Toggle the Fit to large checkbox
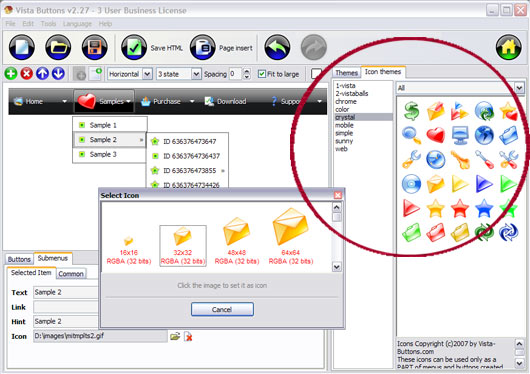 click(x=262, y=74)
